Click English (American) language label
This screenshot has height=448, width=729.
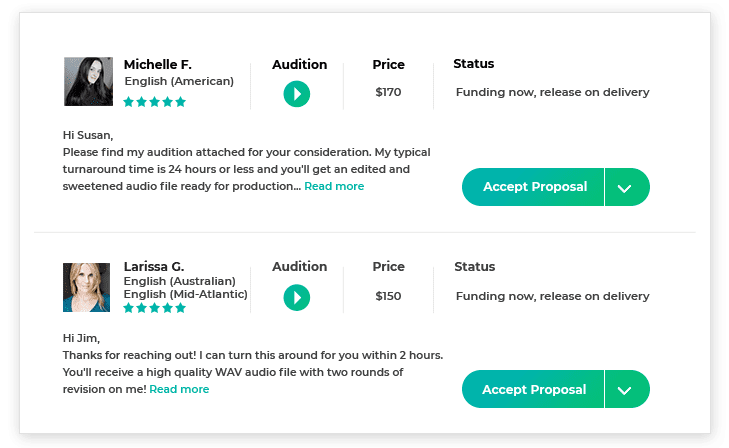(x=179, y=81)
